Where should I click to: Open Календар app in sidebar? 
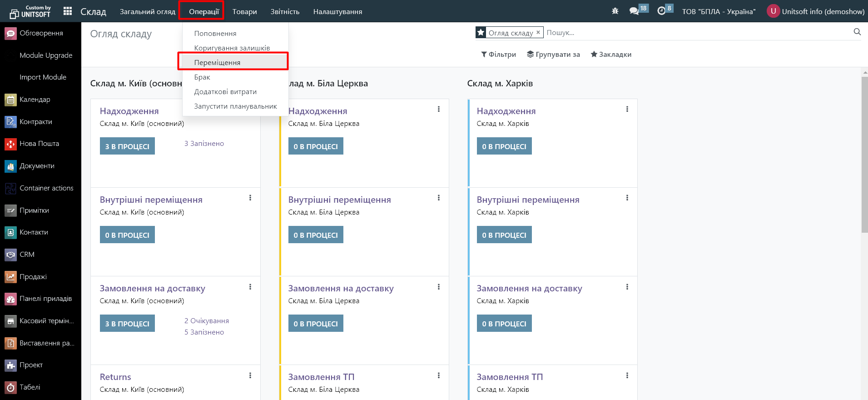35,100
